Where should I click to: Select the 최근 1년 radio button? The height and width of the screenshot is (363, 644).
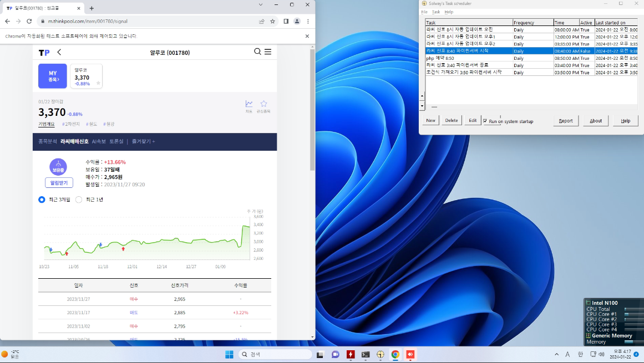tap(79, 200)
